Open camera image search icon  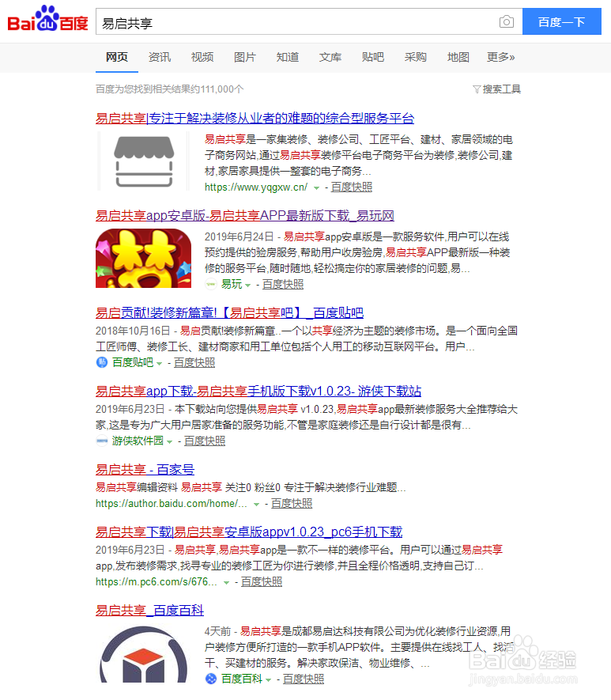pos(506,22)
